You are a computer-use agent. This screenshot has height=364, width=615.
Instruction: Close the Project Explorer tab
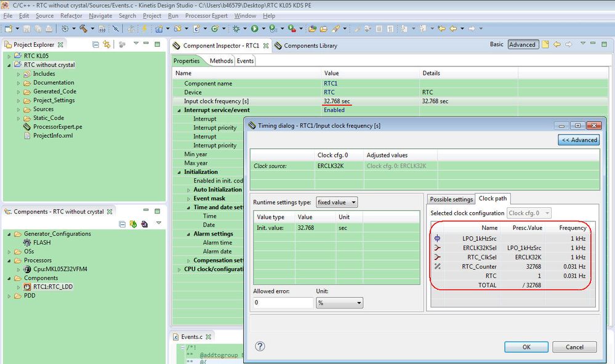60,45
